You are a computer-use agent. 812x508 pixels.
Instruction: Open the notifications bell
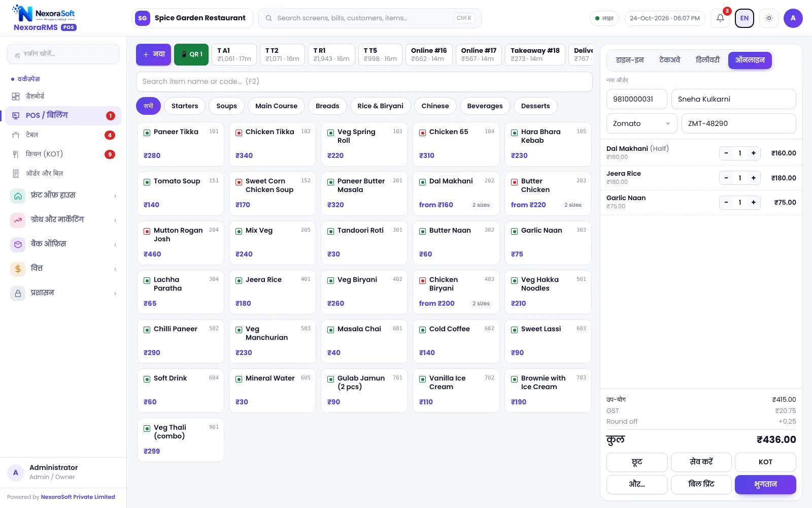click(x=720, y=18)
